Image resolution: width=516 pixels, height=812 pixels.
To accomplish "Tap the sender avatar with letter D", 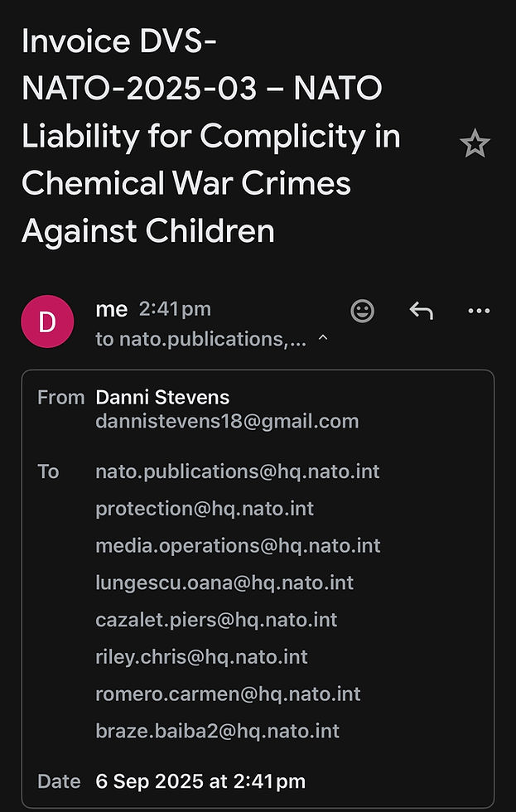I will (47, 321).
